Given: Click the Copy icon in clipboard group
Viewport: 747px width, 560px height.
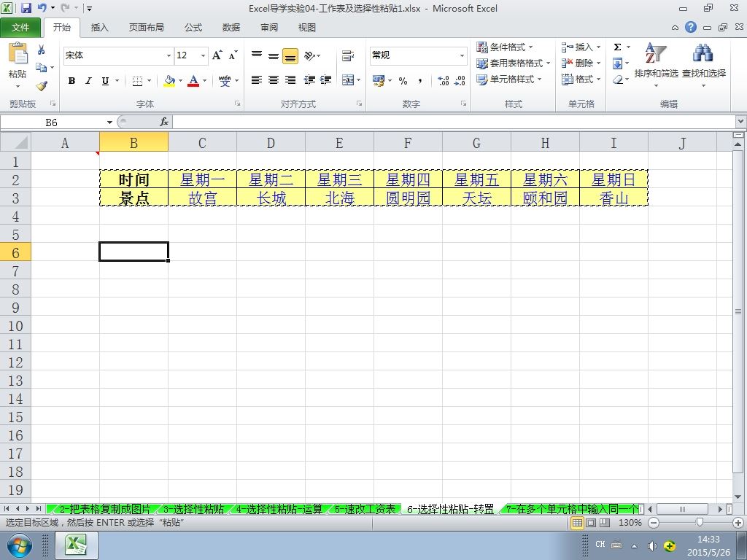Looking at the screenshot, I should (x=42, y=68).
